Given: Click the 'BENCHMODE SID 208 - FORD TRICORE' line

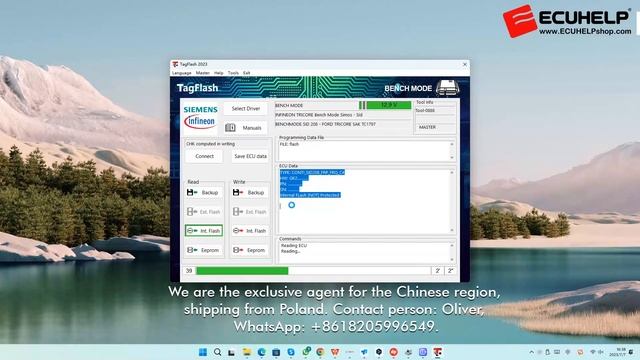Looking at the screenshot, I should click(x=325, y=124).
